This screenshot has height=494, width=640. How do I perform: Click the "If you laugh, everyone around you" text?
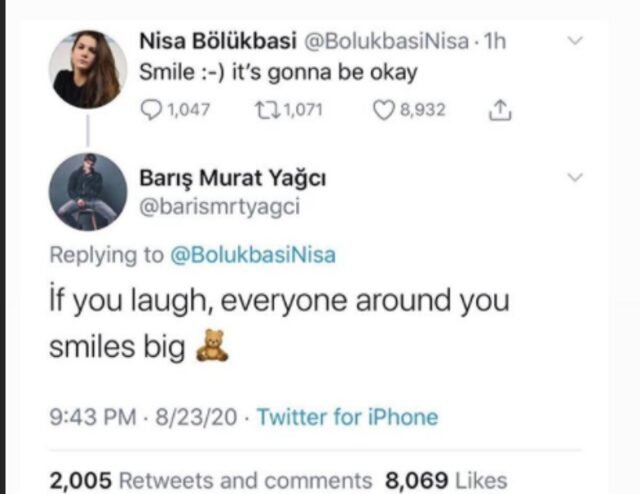(279, 301)
